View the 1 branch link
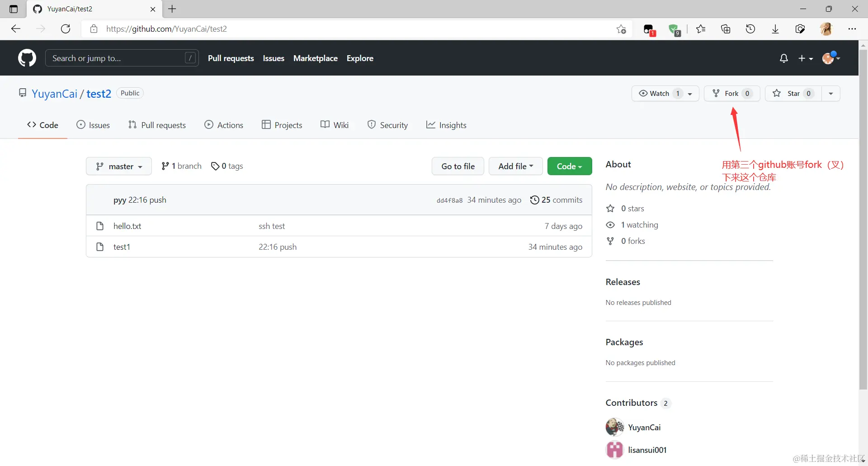 pyautogui.click(x=181, y=166)
